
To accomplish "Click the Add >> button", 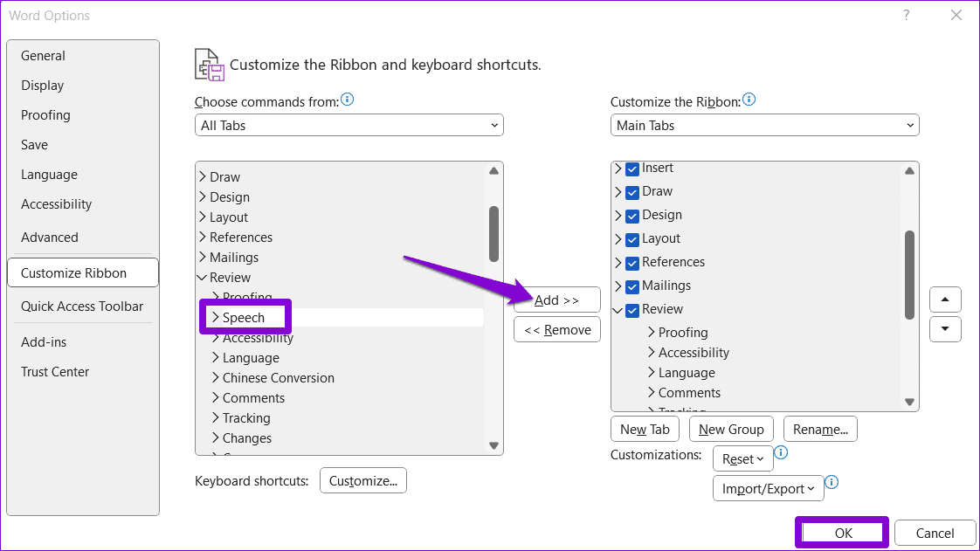I will (557, 300).
